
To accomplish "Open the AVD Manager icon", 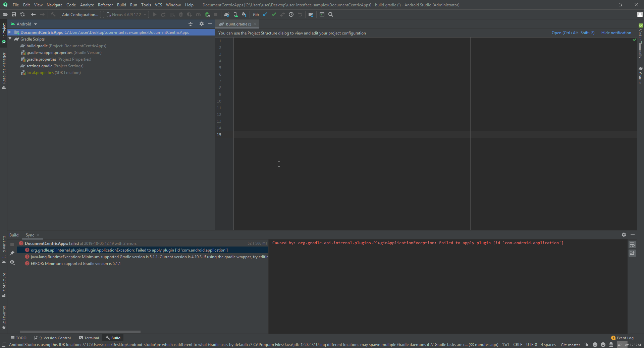I will [x=235, y=14].
